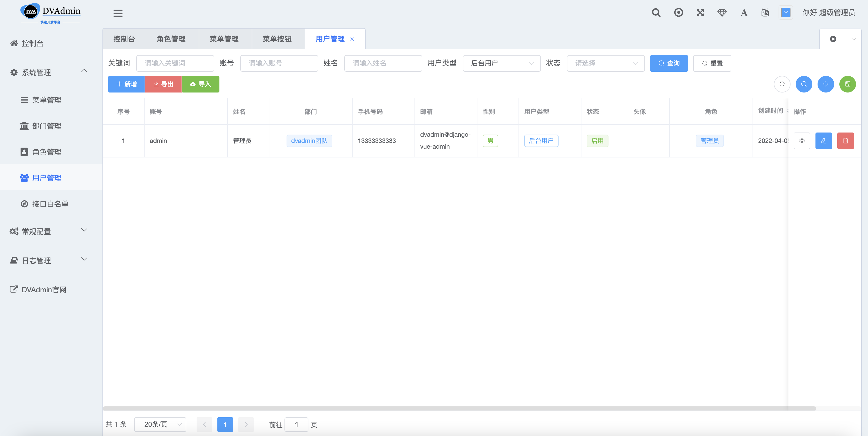The image size is (868, 436).
Task: Click the green 导入 button
Action: pos(200,84)
